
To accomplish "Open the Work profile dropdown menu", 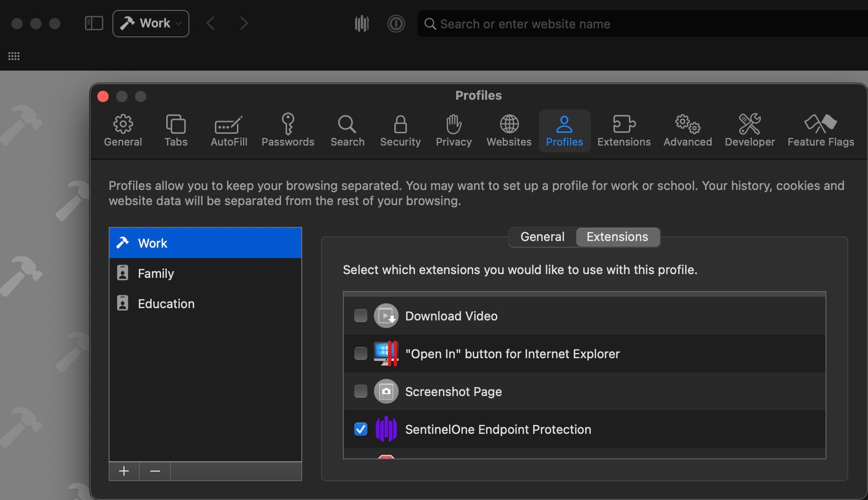I will [x=151, y=24].
